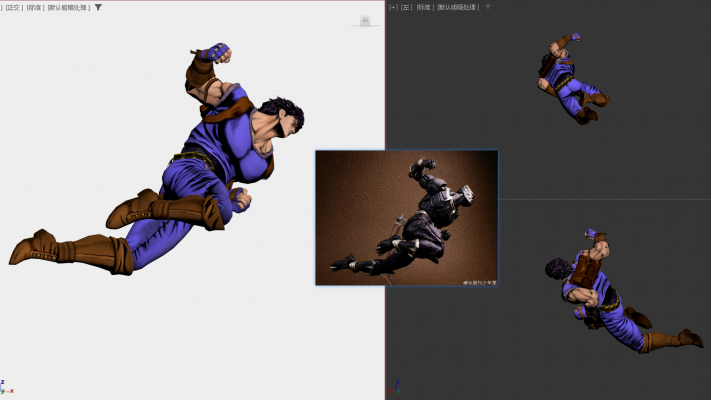The image size is (711, 400).
Task: Open the [标准] menu in left viewport
Action: pos(35,7)
